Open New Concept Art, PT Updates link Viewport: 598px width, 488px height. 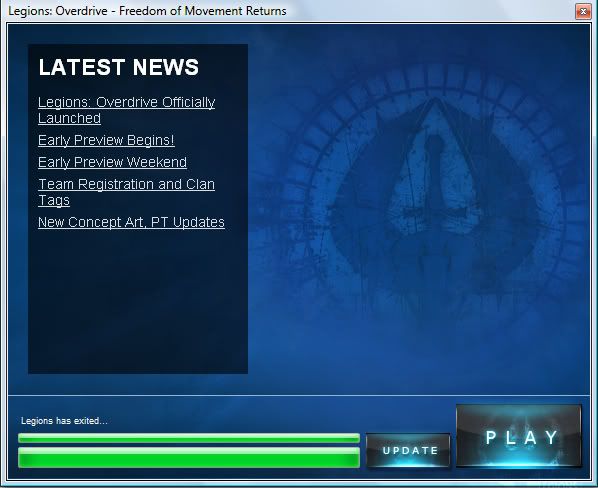click(x=131, y=222)
